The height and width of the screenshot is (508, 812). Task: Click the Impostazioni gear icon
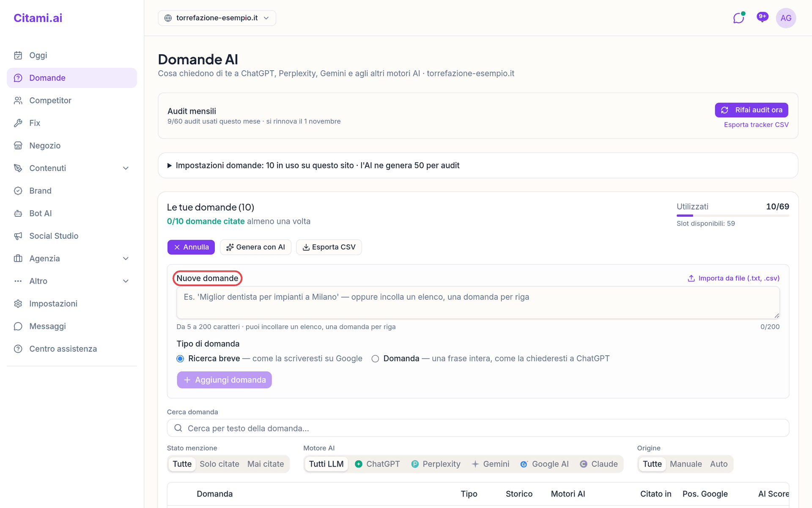point(18,304)
